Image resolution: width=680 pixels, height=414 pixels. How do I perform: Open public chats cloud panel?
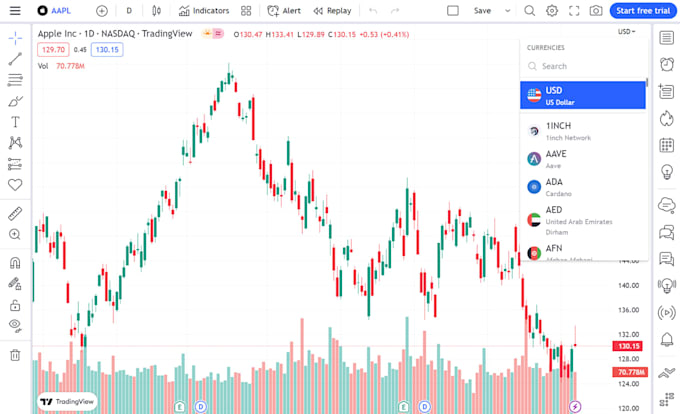(x=667, y=204)
